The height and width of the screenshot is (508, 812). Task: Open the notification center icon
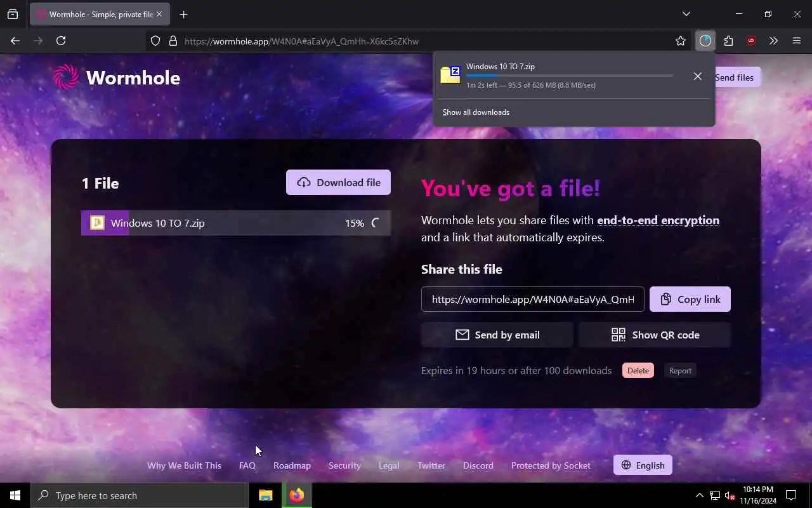(791, 495)
